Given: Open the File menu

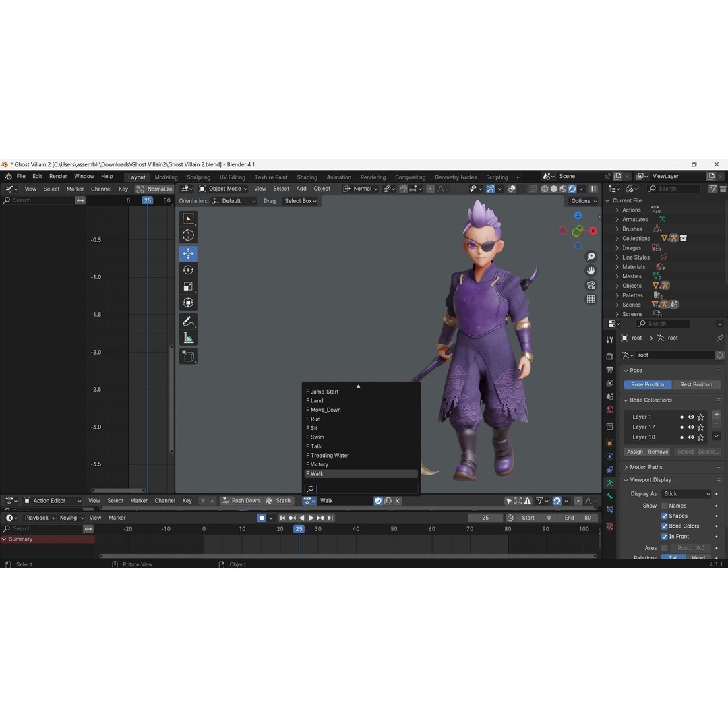Looking at the screenshot, I should pos(21,177).
